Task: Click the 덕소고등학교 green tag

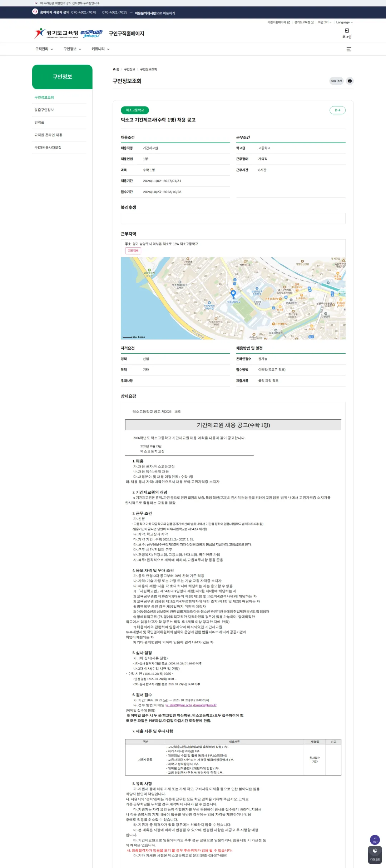Action: [x=135, y=110]
